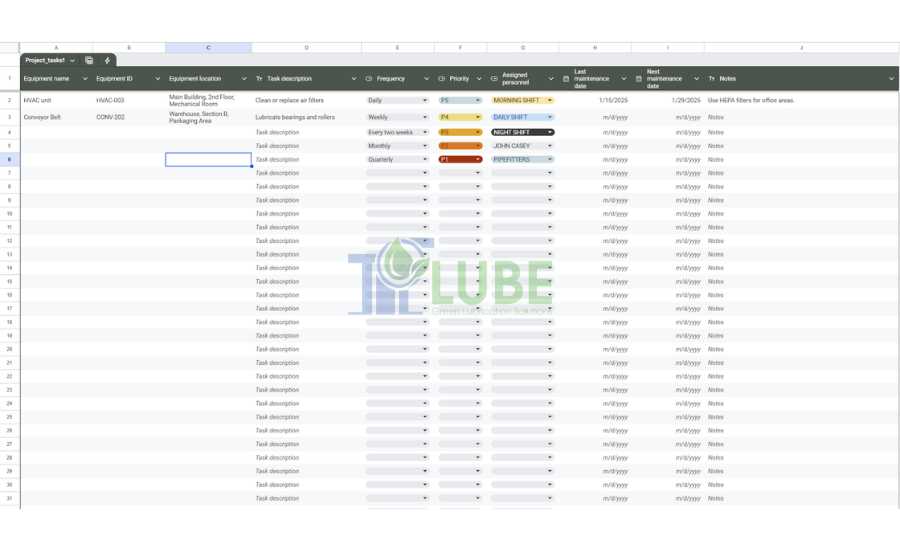Click the lightning bolt table actions icon
Image resolution: width=900 pixels, height=550 pixels.
(x=107, y=60)
